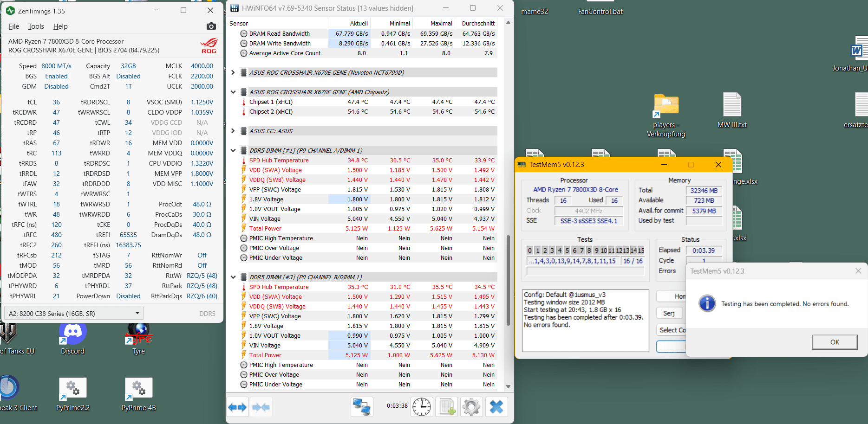Click the 8000 MT/s speed value
The image size is (868, 424).
56,66
